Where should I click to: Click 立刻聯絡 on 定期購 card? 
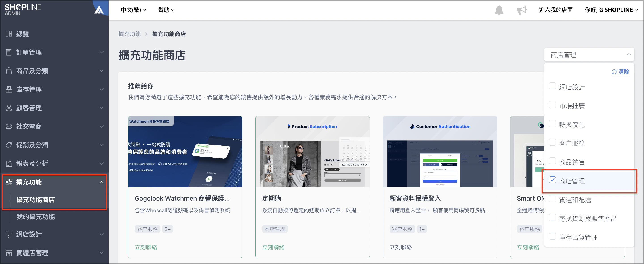point(273,247)
